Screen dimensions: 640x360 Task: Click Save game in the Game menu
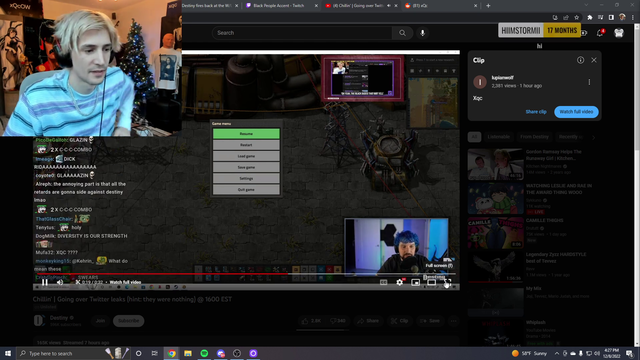pyautogui.click(x=246, y=167)
